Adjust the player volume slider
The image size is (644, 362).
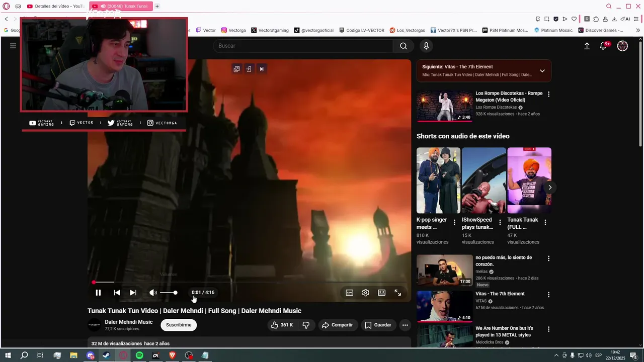coord(169,293)
